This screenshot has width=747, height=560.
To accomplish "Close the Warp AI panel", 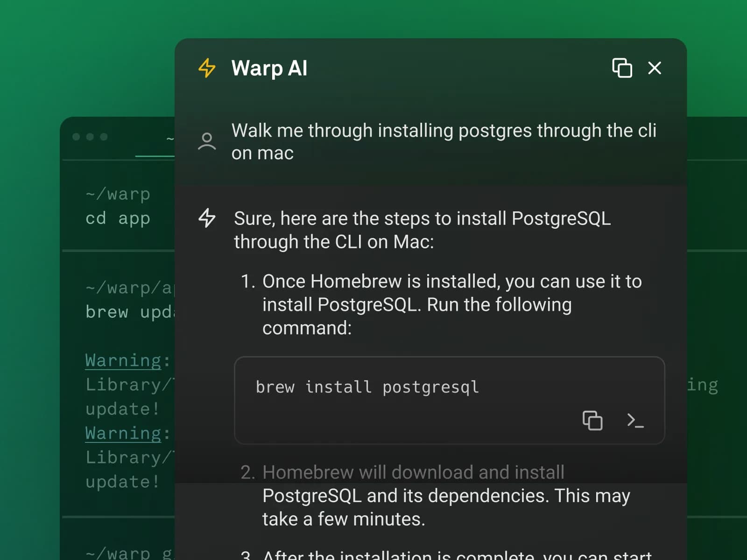I will coord(655,68).
